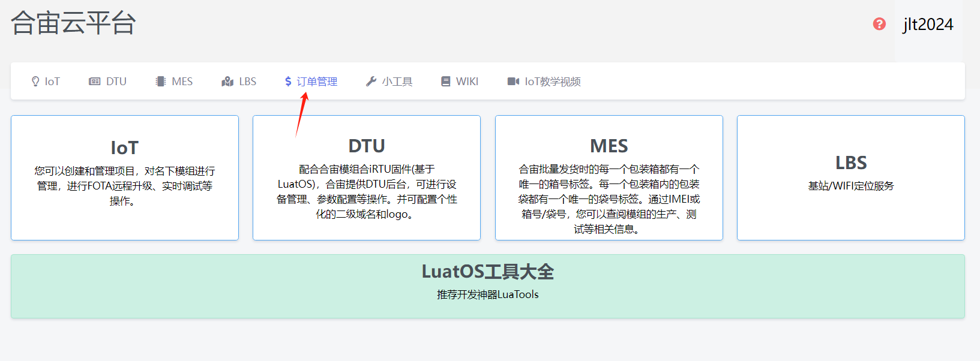Click the DTU device icon in navbar
Screen dimensions: 980x361
click(95, 82)
